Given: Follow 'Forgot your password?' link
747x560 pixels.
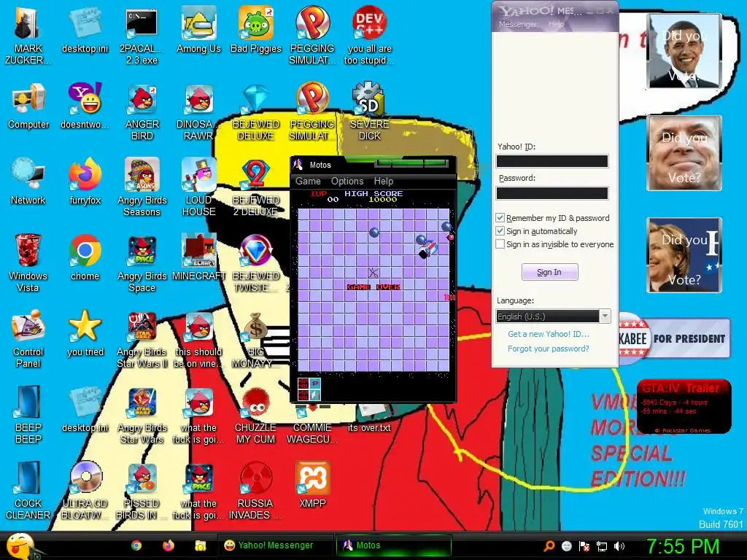Looking at the screenshot, I should point(549,349).
